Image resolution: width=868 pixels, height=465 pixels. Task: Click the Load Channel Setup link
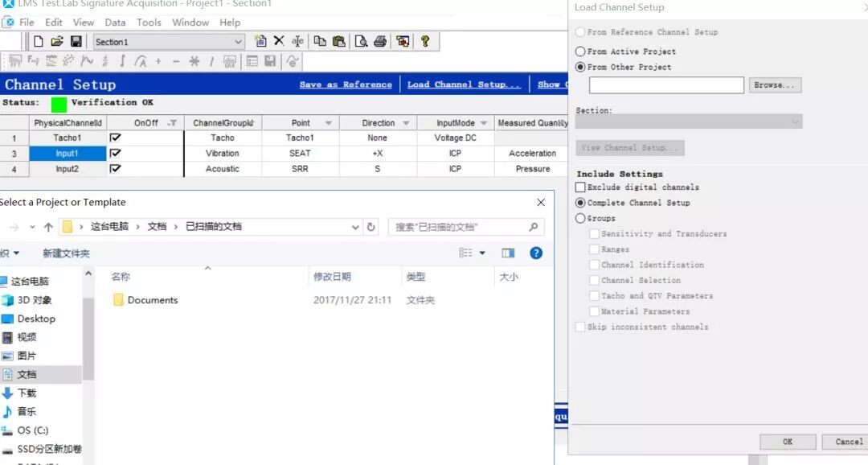(464, 84)
